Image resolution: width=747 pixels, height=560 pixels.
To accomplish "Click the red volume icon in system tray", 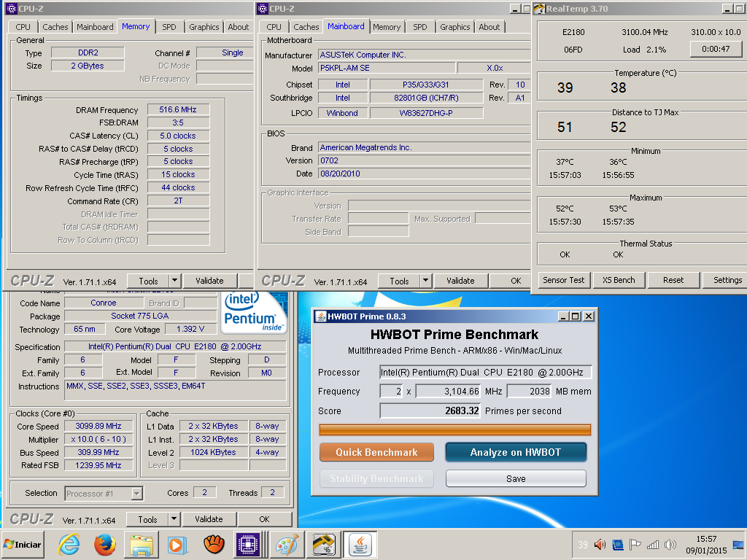I will click(x=600, y=544).
